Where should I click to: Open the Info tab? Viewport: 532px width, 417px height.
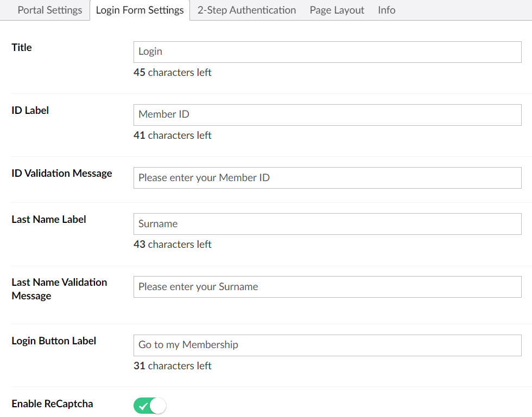pos(386,10)
